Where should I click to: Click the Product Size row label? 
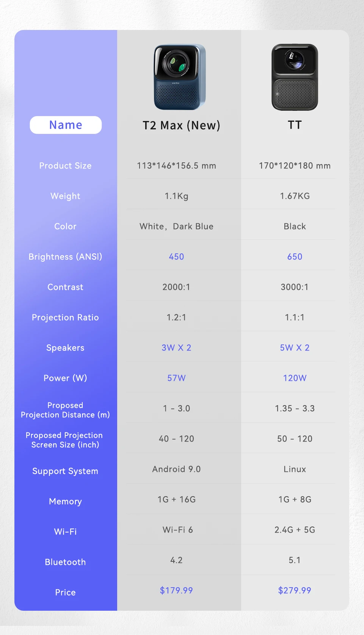[x=65, y=166]
